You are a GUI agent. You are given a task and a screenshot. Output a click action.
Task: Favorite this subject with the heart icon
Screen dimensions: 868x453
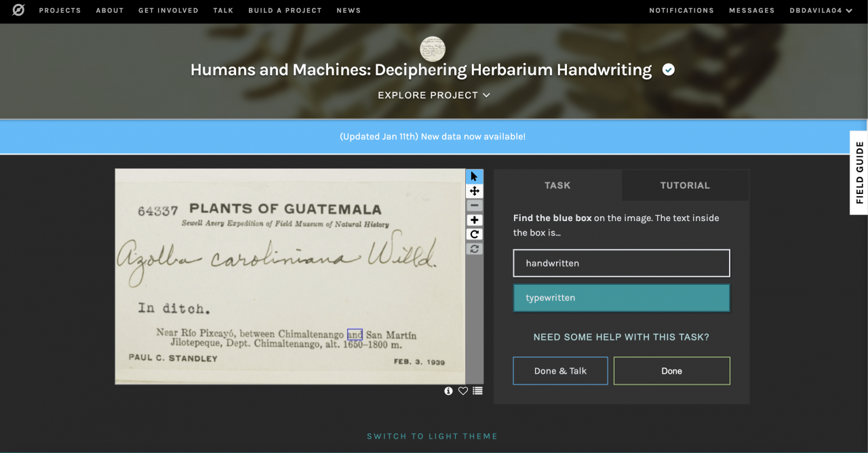pyautogui.click(x=463, y=391)
